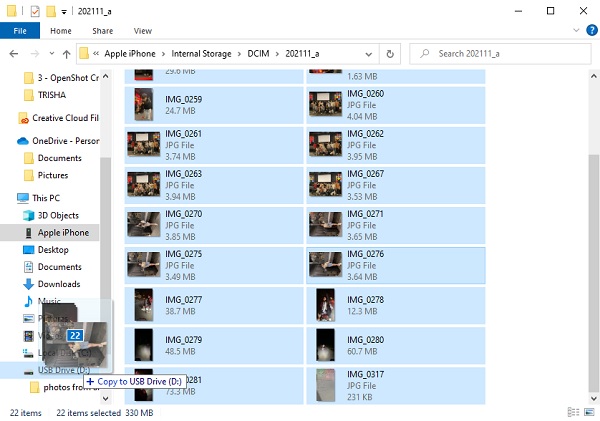This screenshot has width=600, height=421.
Task: Expand the address bar history dropdown
Action: tap(368, 54)
